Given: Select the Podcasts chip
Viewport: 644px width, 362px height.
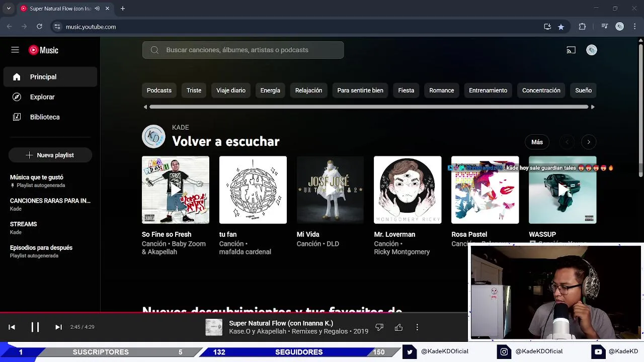Looking at the screenshot, I should (159, 90).
